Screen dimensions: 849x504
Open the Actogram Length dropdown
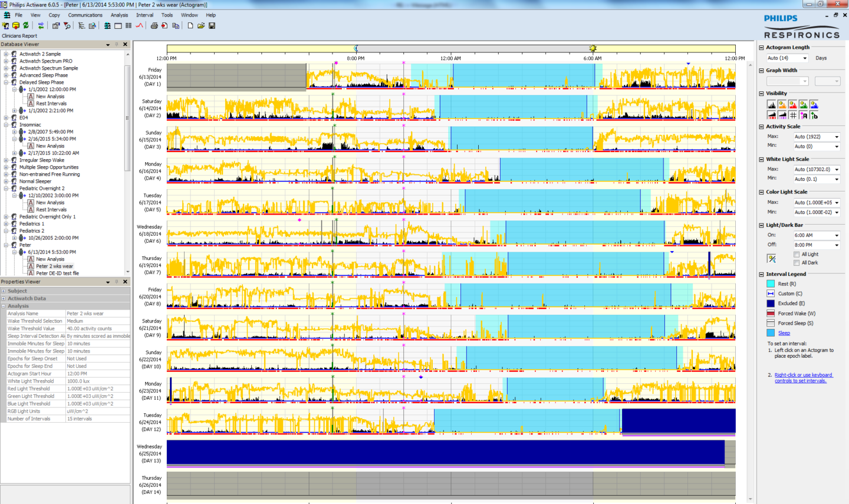tap(804, 58)
